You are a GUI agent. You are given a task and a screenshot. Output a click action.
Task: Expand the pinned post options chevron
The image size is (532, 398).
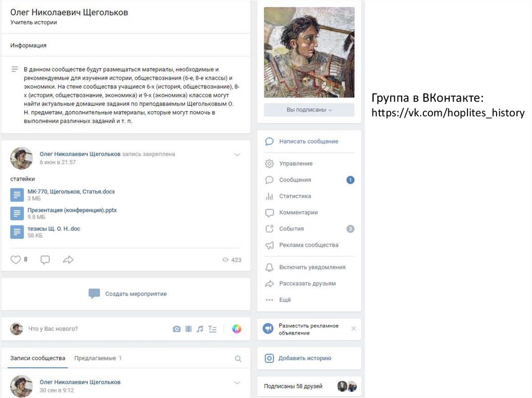[237, 155]
